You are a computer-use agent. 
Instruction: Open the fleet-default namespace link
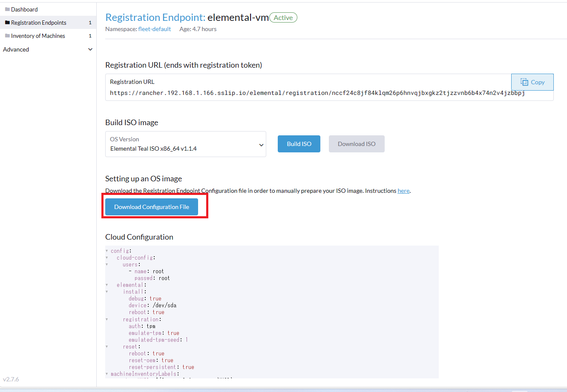point(155,29)
